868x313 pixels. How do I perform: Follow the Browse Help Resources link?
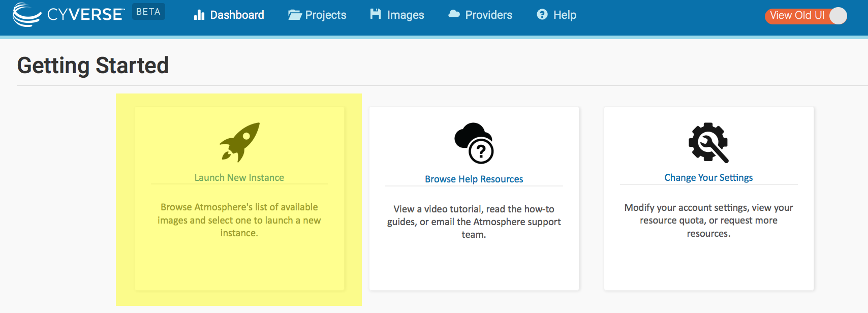click(474, 179)
